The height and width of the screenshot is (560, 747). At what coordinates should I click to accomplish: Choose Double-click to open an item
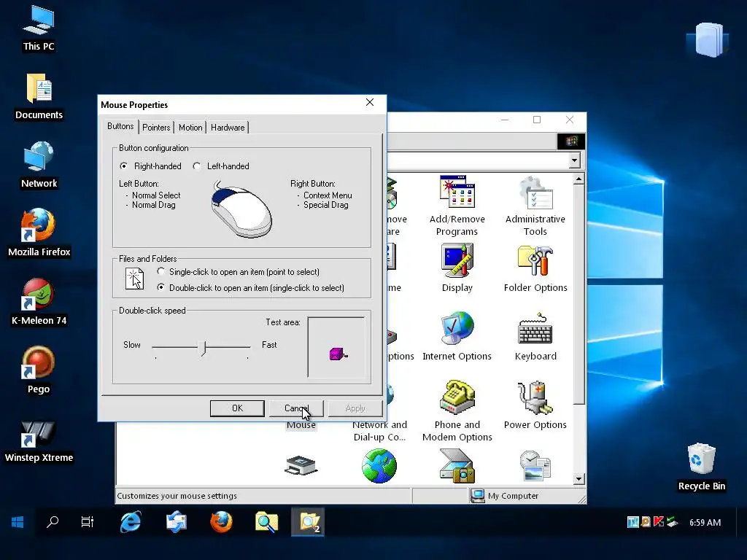coord(161,287)
